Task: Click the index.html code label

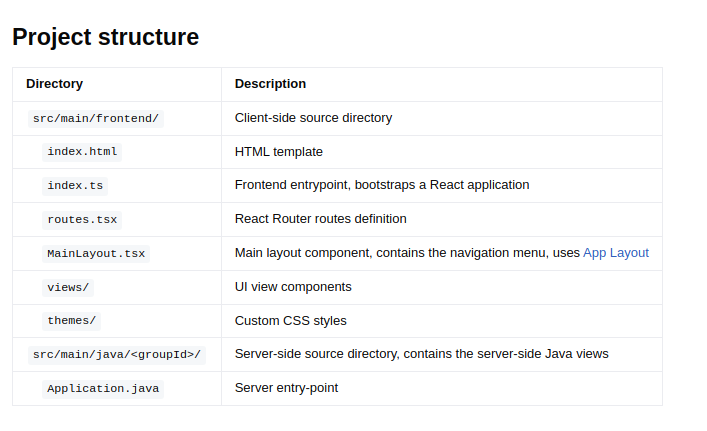Action: (x=82, y=152)
